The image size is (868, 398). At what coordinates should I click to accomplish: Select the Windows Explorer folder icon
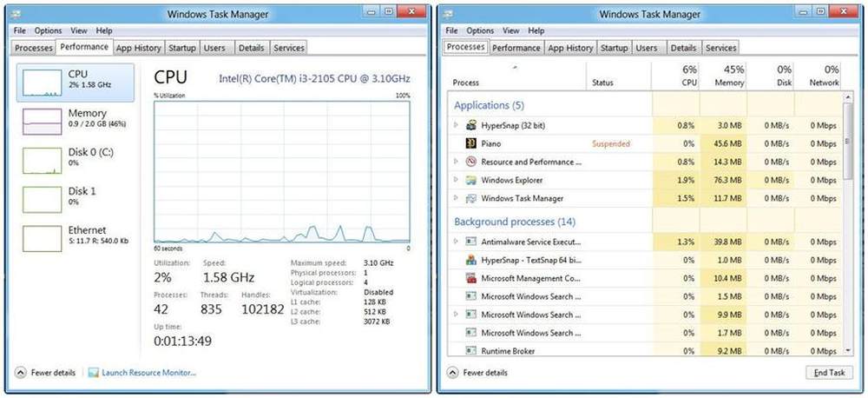472,180
